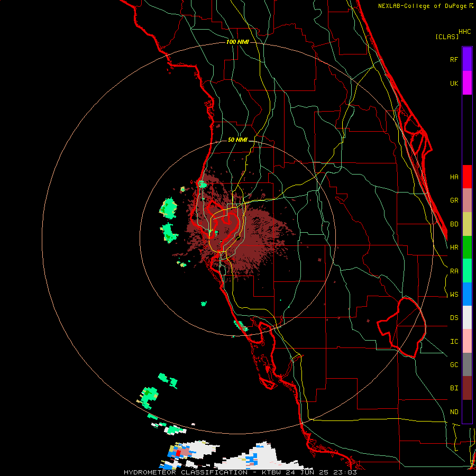The width and height of the screenshot is (476, 476).
Task: Click the UK magenta legend swatch
Action: click(467, 83)
